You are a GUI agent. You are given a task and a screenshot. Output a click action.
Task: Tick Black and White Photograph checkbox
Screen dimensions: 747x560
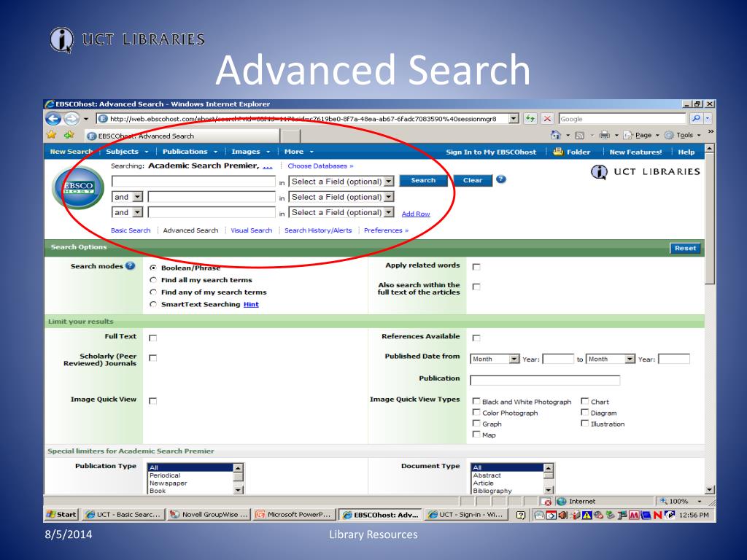pyautogui.click(x=476, y=401)
